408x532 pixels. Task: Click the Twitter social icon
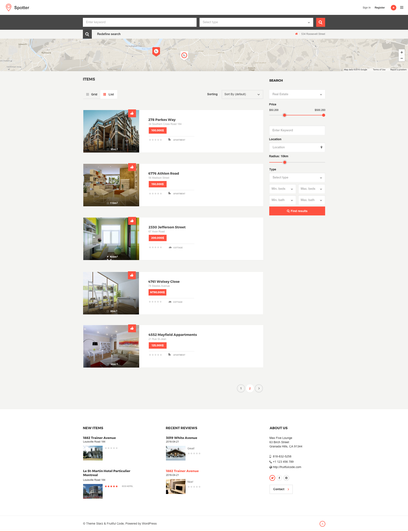[272, 478]
